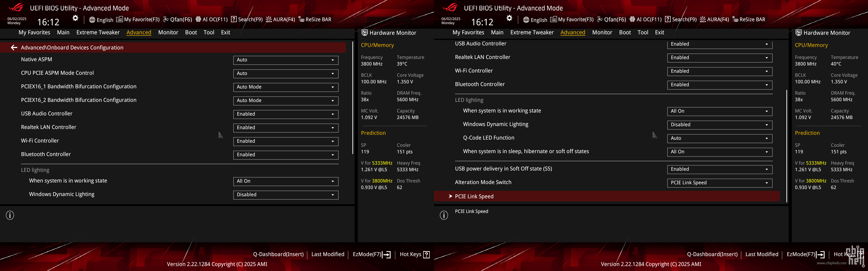
Task: Open Realtek LAN Controller dropdown in right window
Action: click(720, 58)
